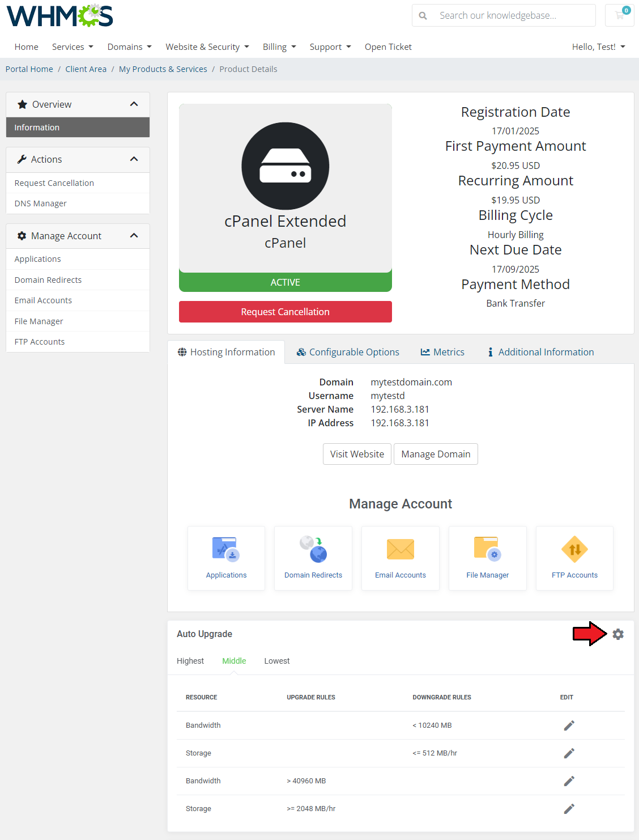The height and width of the screenshot is (840, 639).
Task: Select the Hosting Information tab
Action: point(227,352)
